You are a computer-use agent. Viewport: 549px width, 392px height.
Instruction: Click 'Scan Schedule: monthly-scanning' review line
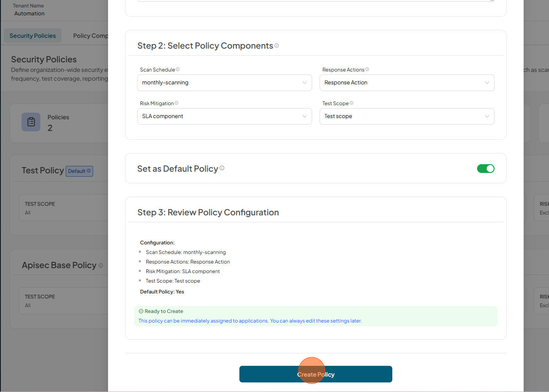186,252
